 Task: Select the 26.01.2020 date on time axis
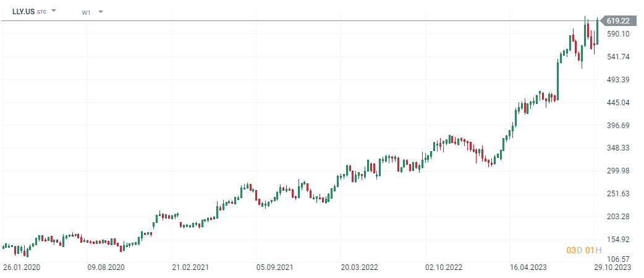point(22,267)
